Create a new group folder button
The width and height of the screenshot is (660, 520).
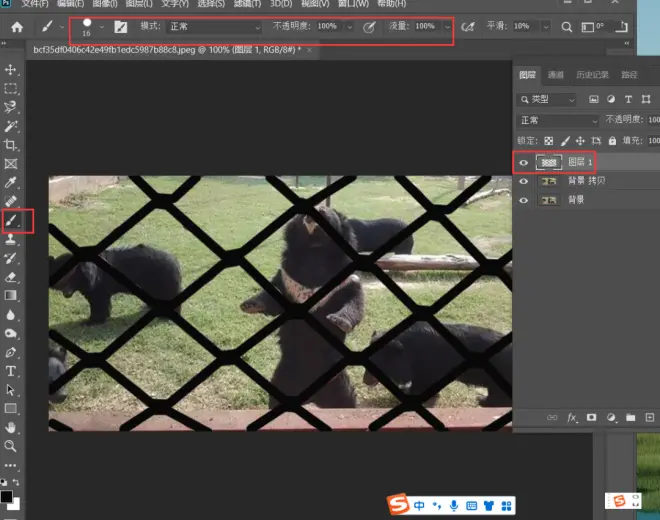pyautogui.click(x=630, y=417)
